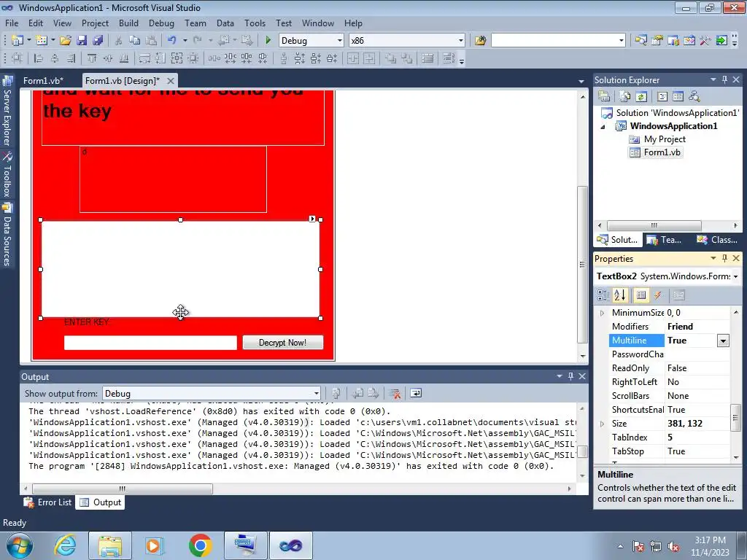
Task: Click the Decrypt Now! button on form
Action: pos(282,343)
